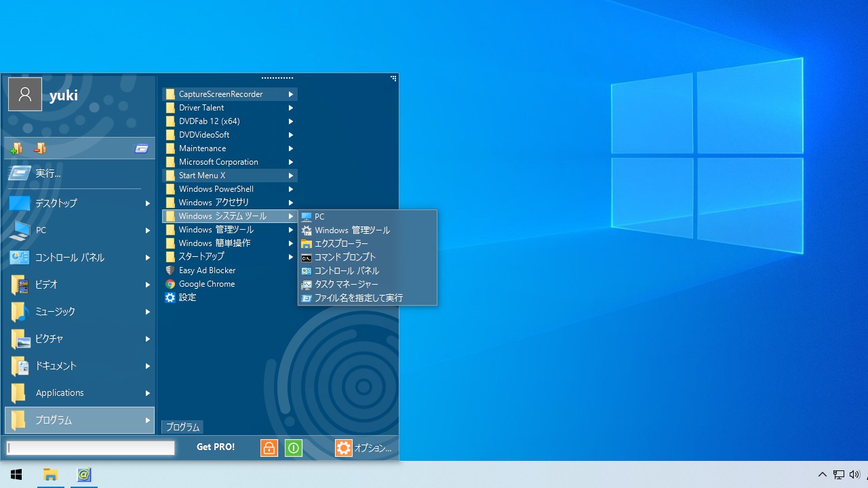Launch the コマンド プロンプト icon

pyautogui.click(x=307, y=258)
